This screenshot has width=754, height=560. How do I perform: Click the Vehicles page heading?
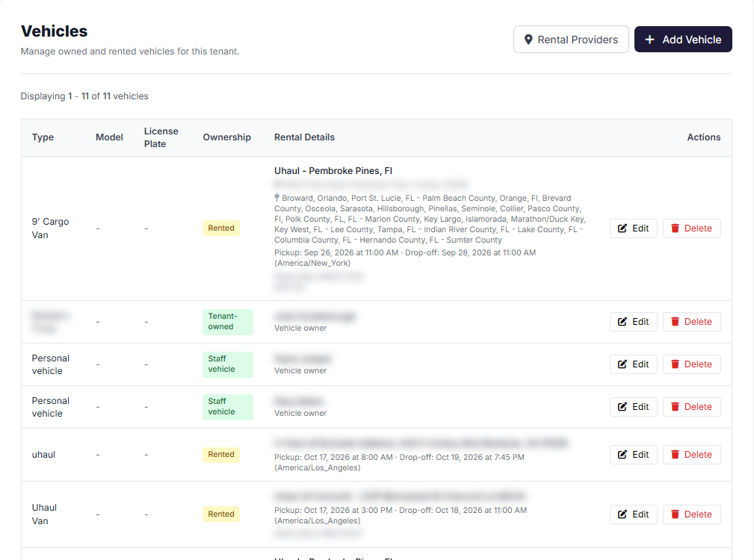click(x=54, y=31)
